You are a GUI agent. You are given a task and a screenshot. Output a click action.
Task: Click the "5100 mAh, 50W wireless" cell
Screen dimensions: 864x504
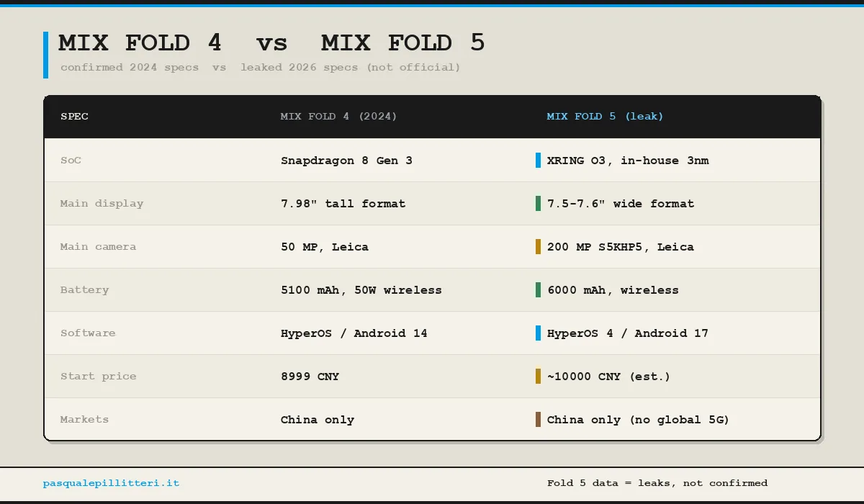click(x=361, y=289)
